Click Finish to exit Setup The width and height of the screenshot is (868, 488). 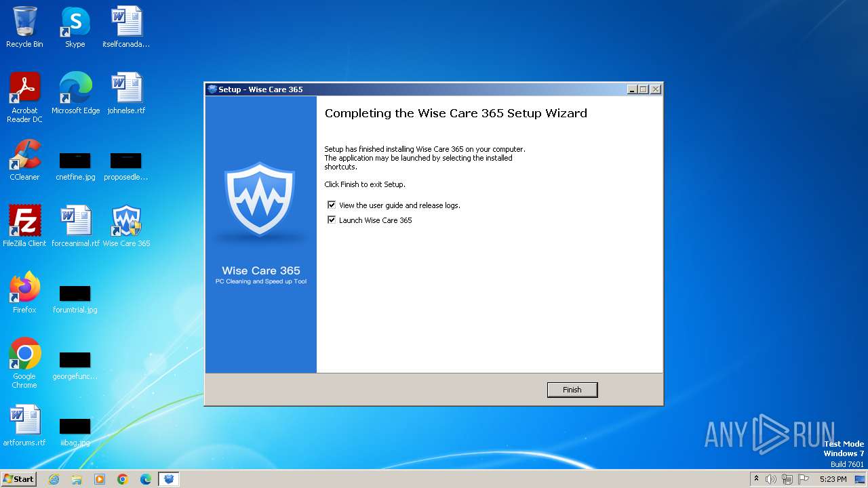click(x=572, y=390)
